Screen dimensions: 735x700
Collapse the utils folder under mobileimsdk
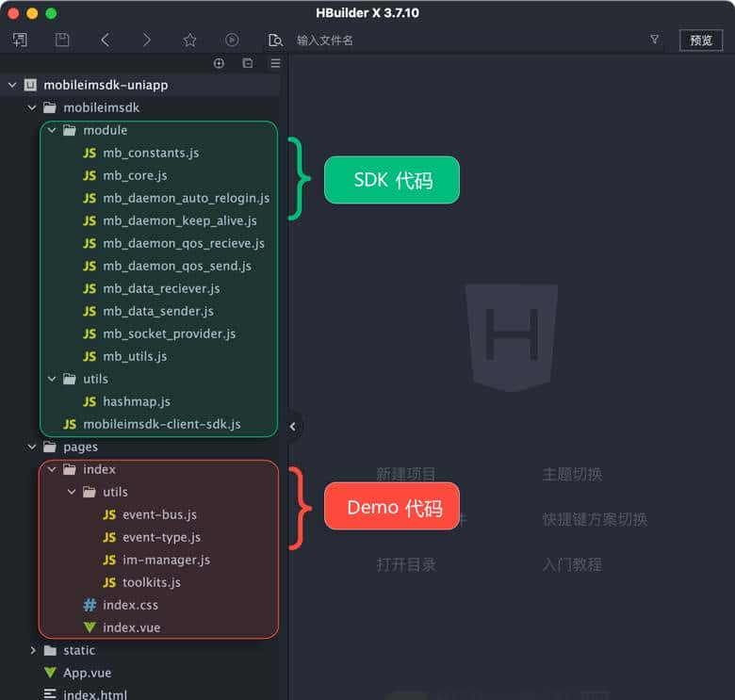coord(52,379)
